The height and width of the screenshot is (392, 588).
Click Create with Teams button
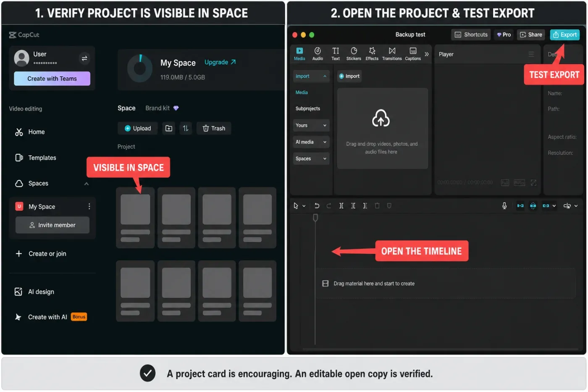click(52, 79)
